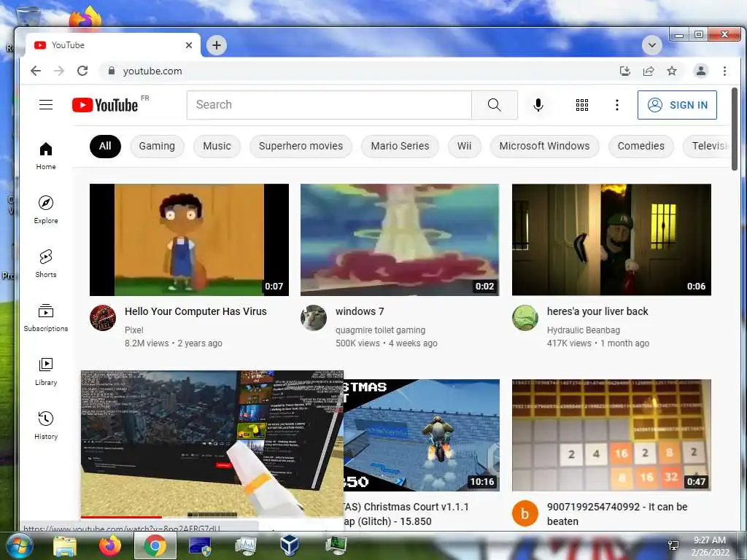Open a new tab with the plus button
Screen dimensions: 747x560
(217, 45)
